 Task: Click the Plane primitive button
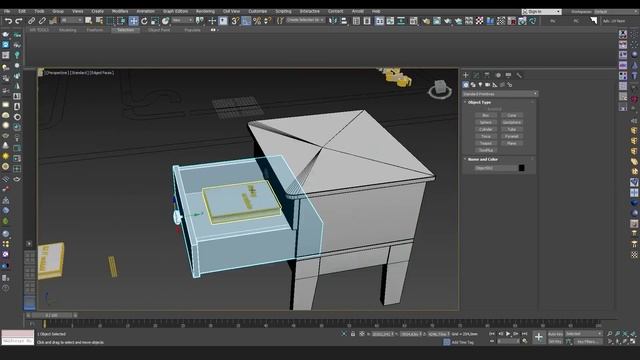tap(512, 143)
